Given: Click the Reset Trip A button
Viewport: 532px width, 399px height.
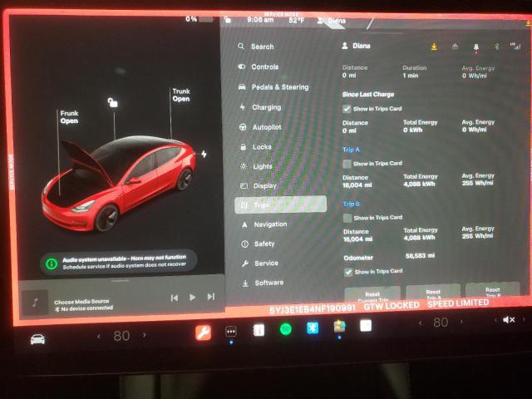Looking at the screenshot, I should (433, 293).
